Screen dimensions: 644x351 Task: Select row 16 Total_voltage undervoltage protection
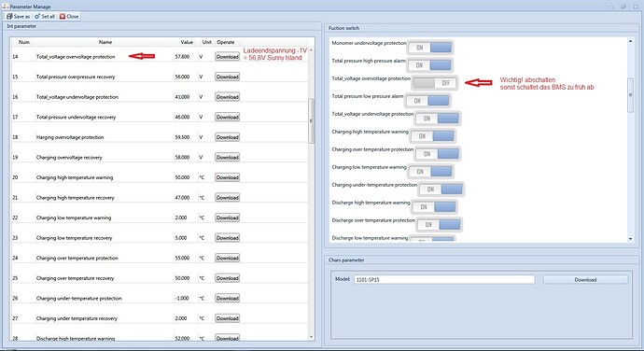[160, 97]
